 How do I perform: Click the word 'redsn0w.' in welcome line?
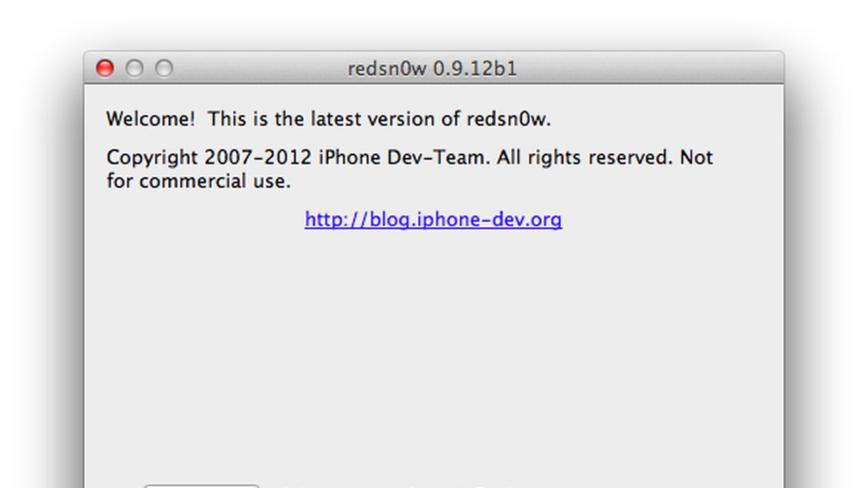[509, 119]
